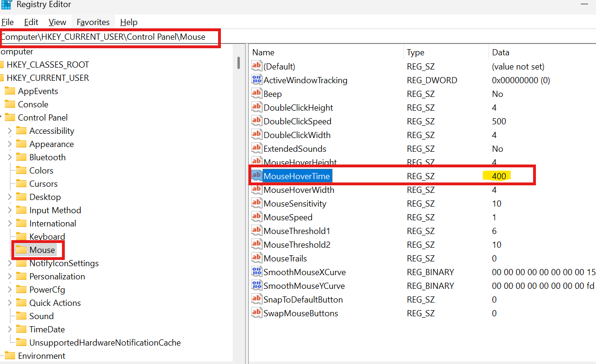Open the Favorites menu
Image resolution: width=596 pixels, height=364 pixels.
(x=93, y=22)
